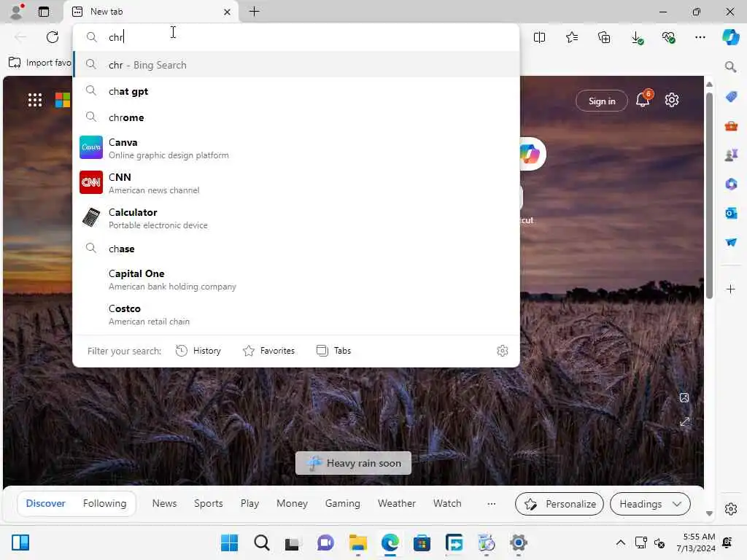Screen dimensions: 747x560
Task: Open Windows Start menu
Action: [x=229, y=542]
